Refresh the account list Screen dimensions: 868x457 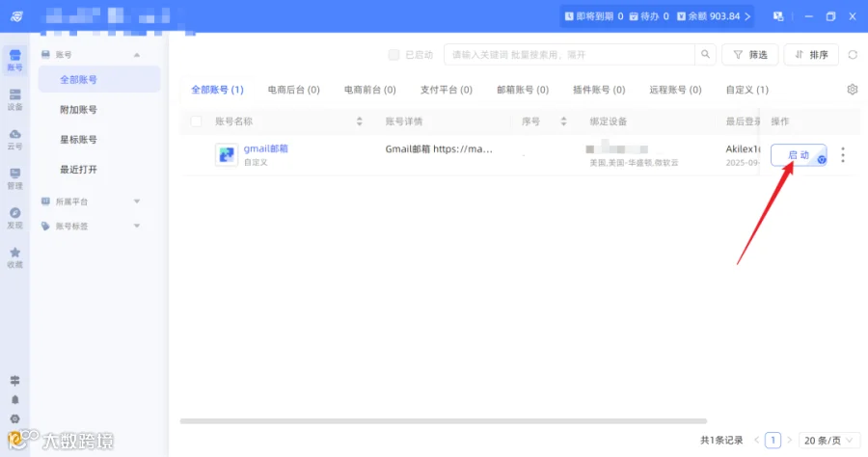(853, 55)
